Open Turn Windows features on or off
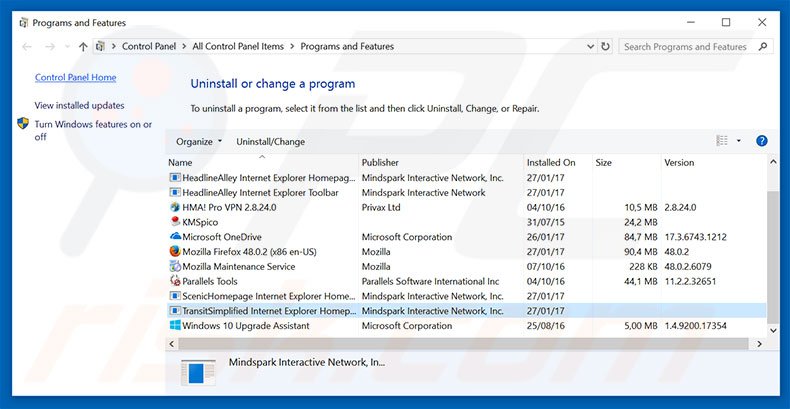The image size is (790, 409). (x=93, y=130)
